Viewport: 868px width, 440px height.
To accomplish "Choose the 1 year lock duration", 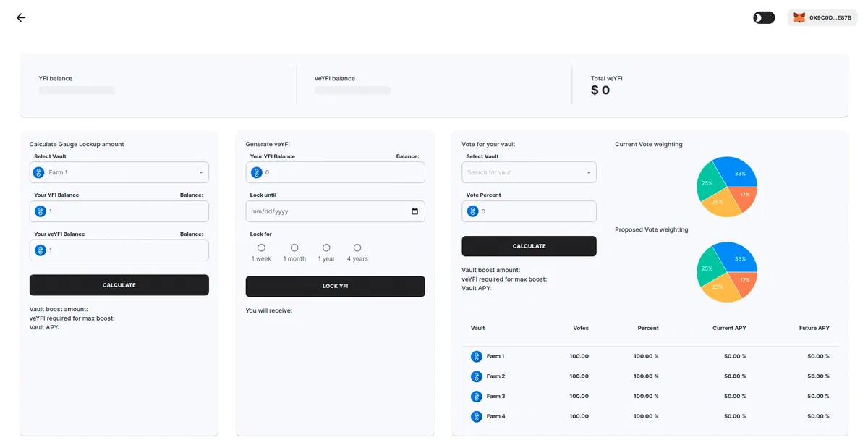I will 326,247.
